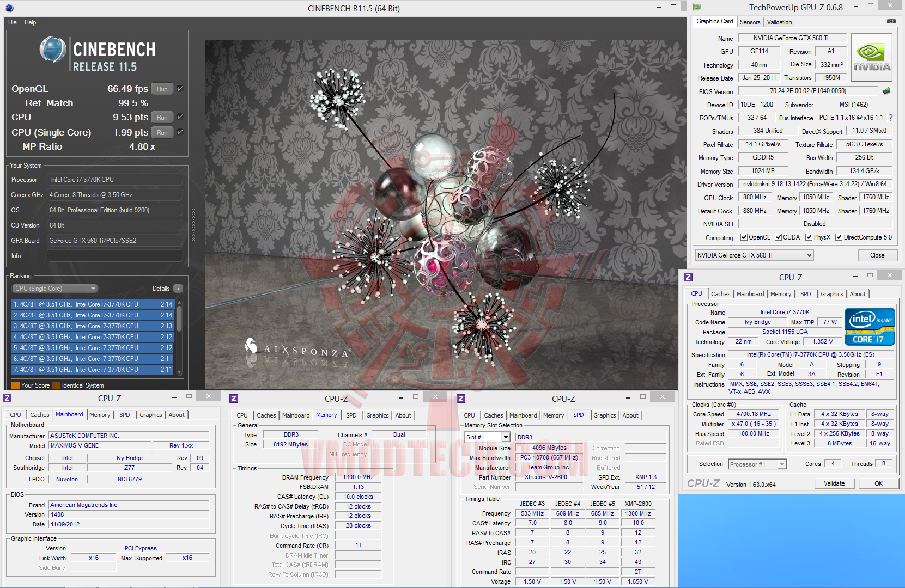Click the Validate button in CPU-Z
The height and width of the screenshot is (588, 905).
click(x=834, y=483)
